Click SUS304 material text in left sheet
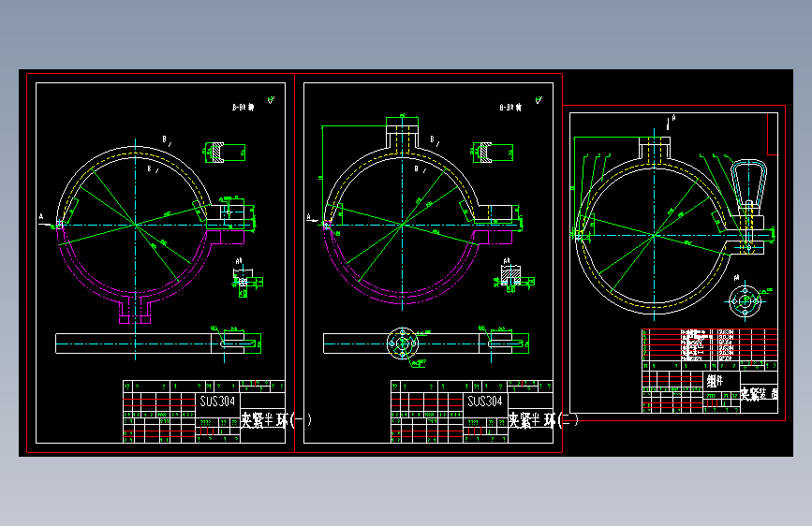The width and height of the screenshot is (812, 526). pyautogui.click(x=217, y=402)
